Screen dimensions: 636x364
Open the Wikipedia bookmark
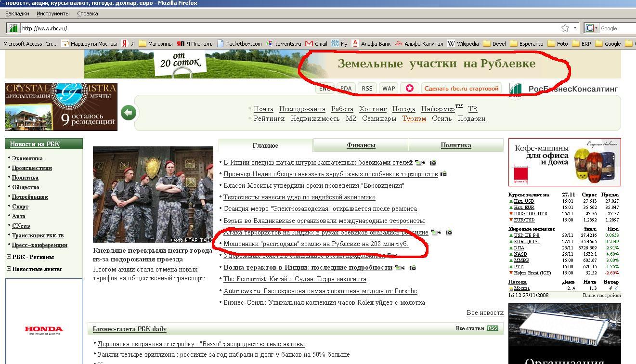pos(463,43)
